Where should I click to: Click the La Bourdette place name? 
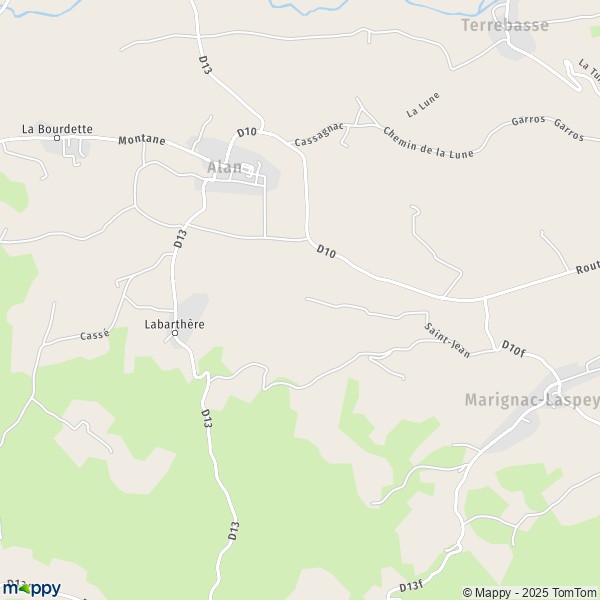coord(57,129)
